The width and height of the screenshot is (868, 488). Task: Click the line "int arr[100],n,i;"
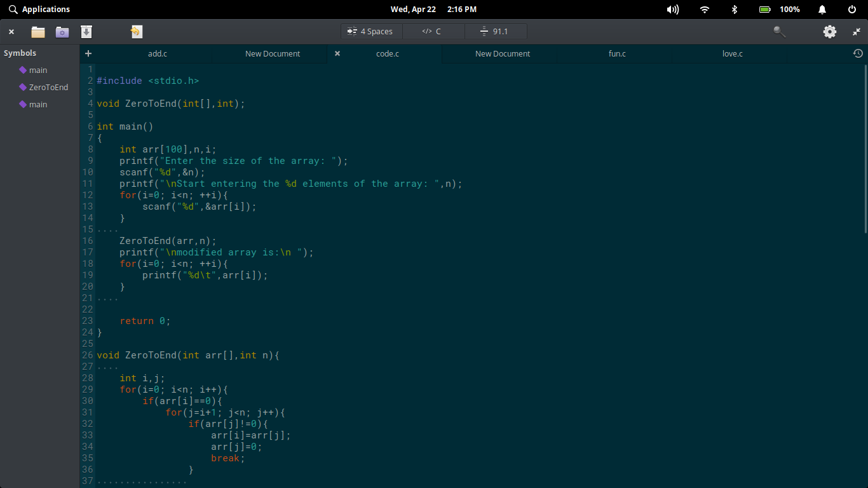point(168,149)
